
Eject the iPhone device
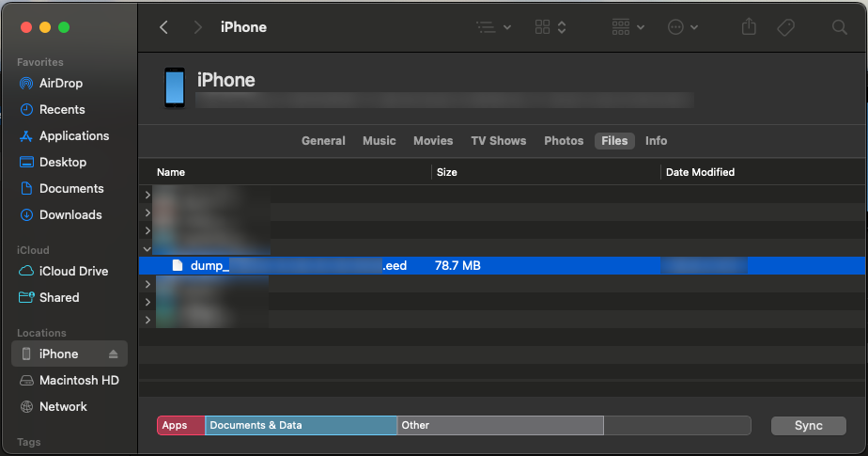[114, 354]
